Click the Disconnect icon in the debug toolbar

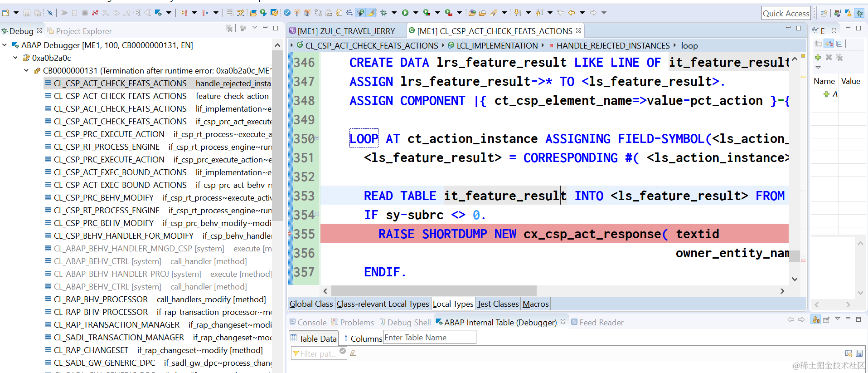[x=95, y=13]
